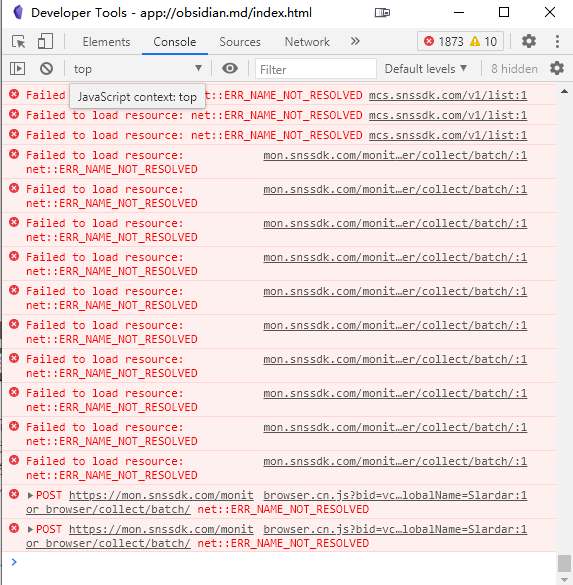Open the Network tab

(307, 42)
